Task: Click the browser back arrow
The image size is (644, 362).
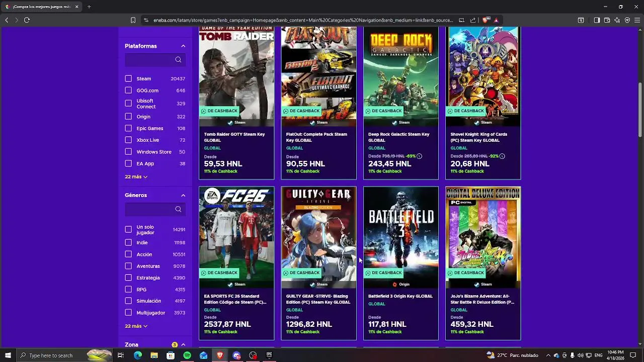Action: pos(7,20)
